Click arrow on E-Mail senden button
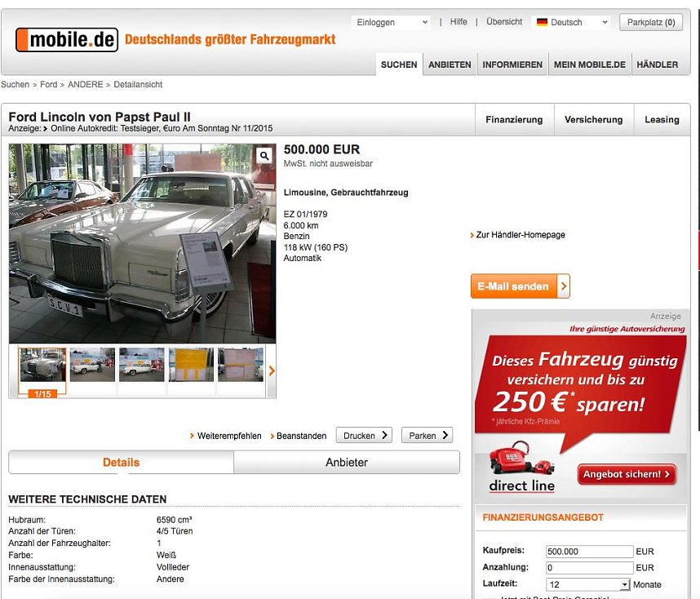Image resolution: width=700 pixels, height=599 pixels. tap(563, 286)
